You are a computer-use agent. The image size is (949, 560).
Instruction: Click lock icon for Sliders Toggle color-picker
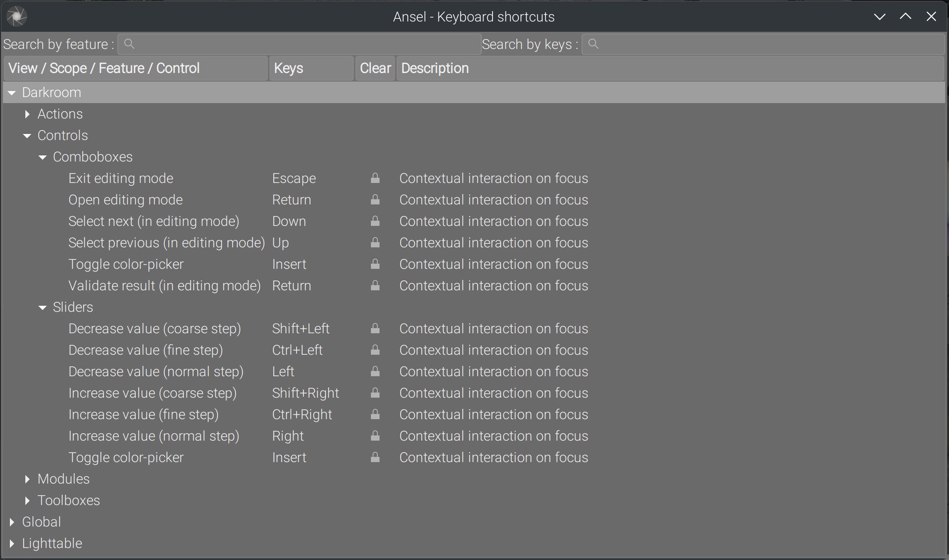coord(375,457)
